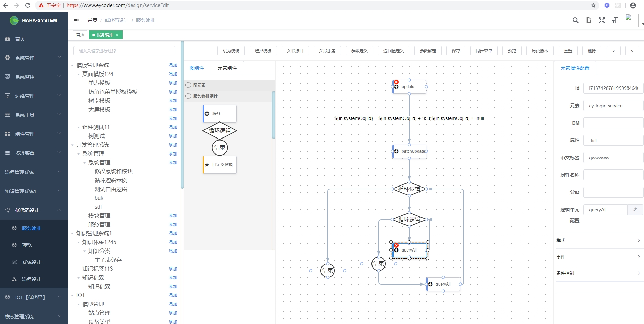Image resolution: width=644 pixels, height=324 pixels.
Task: Click the next '>' toolbar button
Action: pyautogui.click(x=632, y=51)
